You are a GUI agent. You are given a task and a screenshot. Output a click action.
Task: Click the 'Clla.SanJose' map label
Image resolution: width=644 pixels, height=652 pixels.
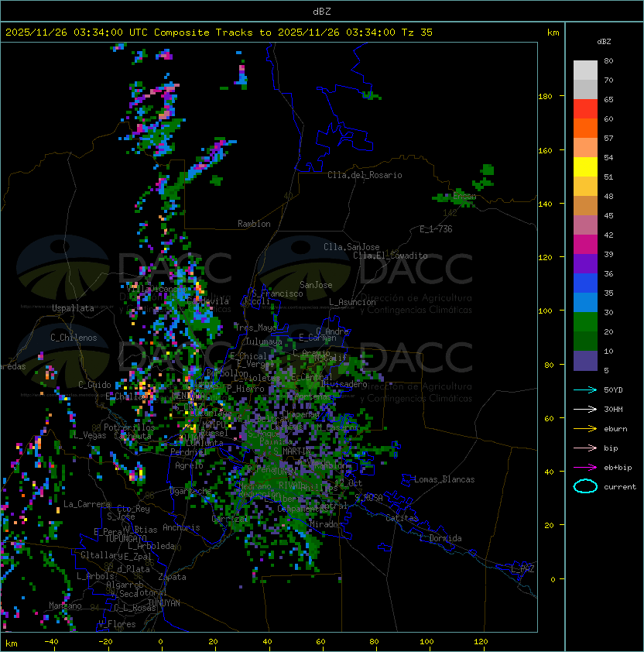click(351, 247)
